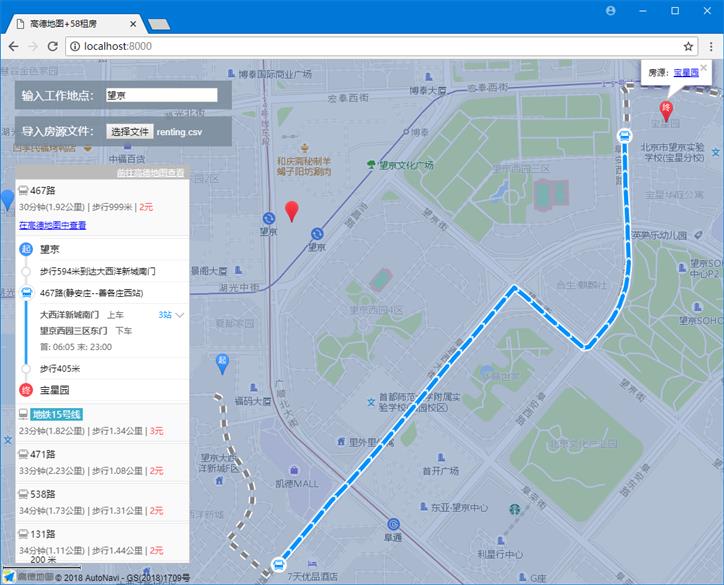Click the 阜通 subway station icon
This screenshot has height=585, width=724.
pos(393,524)
